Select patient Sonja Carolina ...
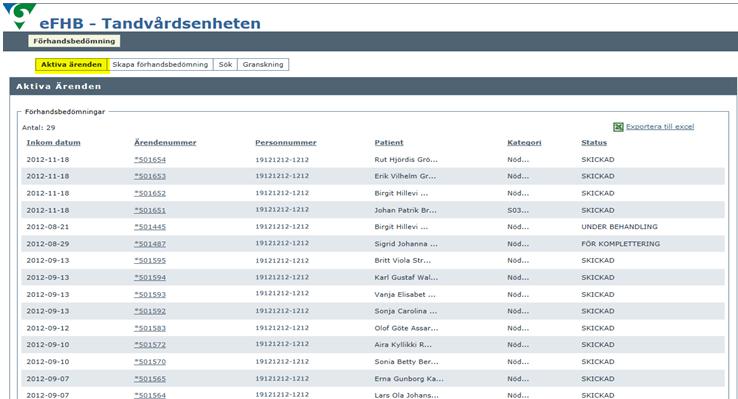The image size is (738, 399). pyautogui.click(x=406, y=311)
